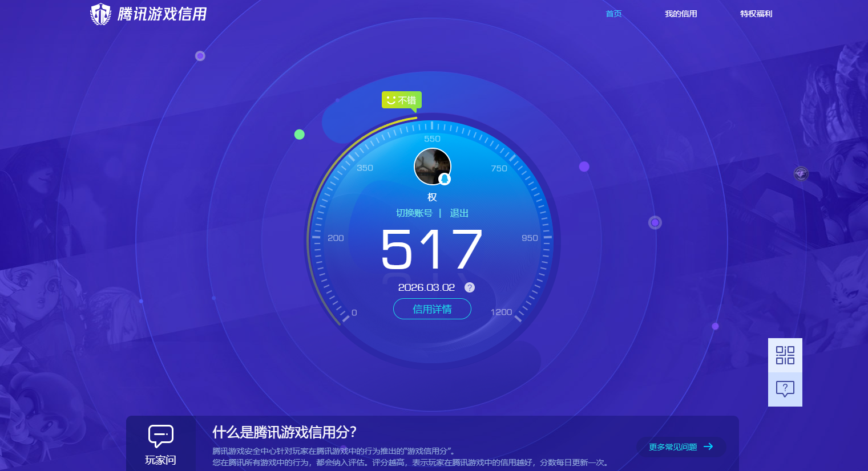Go to the 首页 tab
Viewport: 868px width, 471px height.
click(x=613, y=14)
